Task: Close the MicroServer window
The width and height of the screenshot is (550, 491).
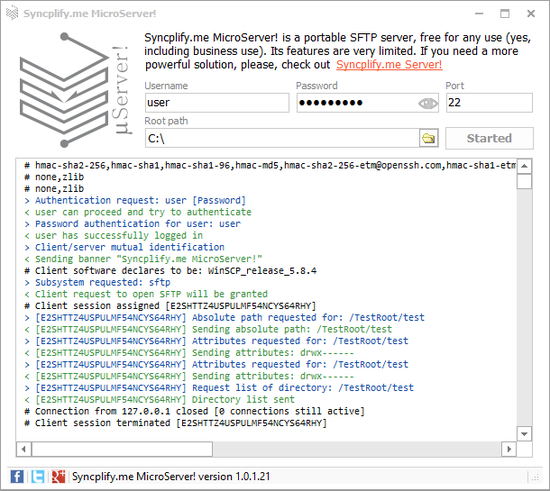Action: (531, 14)
